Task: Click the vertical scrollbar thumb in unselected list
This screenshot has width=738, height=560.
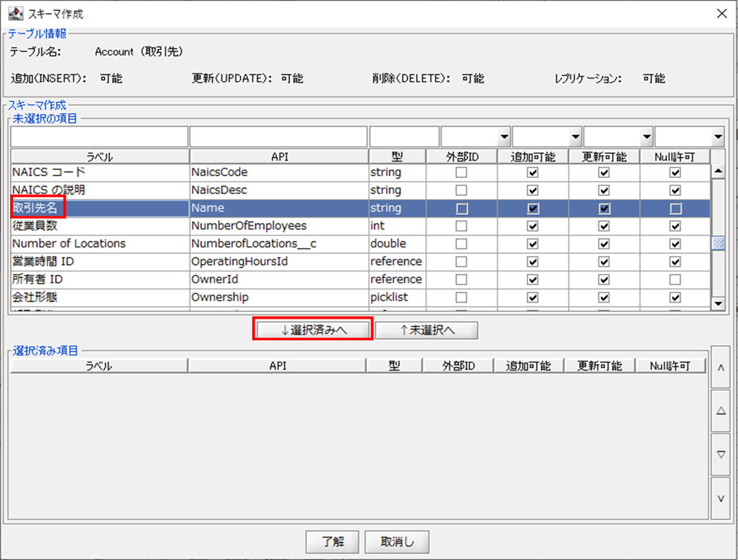Action: click(x=719, y=243)
